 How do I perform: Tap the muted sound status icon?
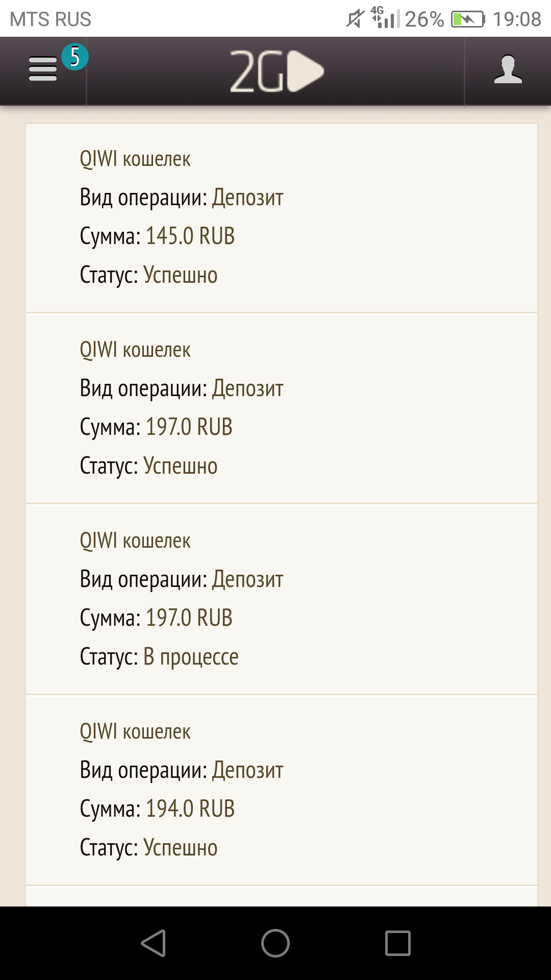(x=355, y=19)
